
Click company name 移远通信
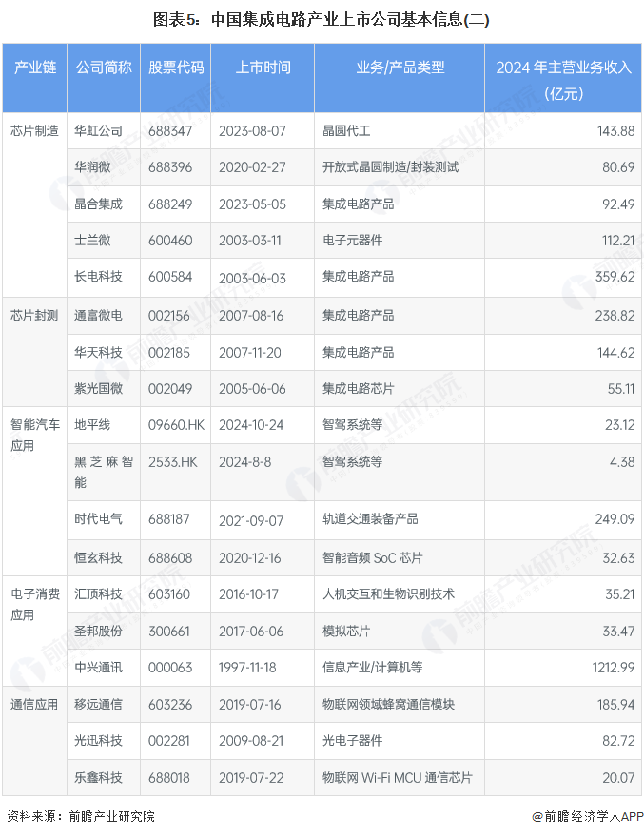(98, 705)
